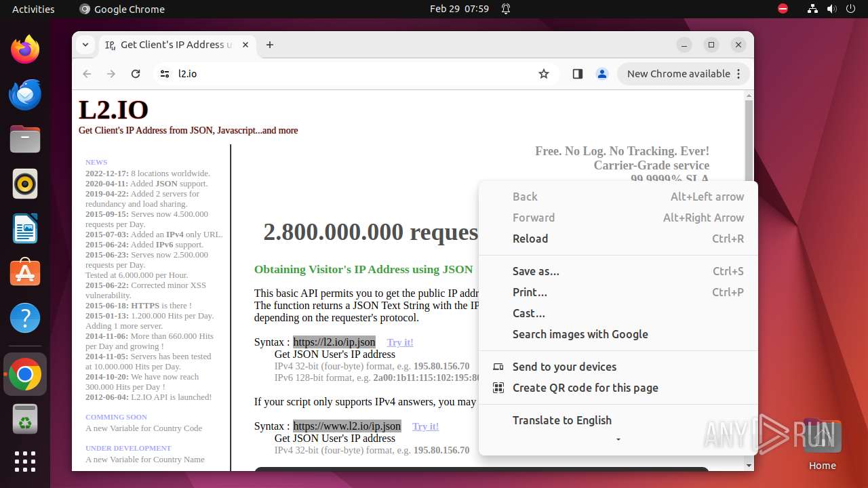The height and width of the screenshot is (488, 868).
Task: Click the power icon in system tray
Action: click(x=851, y=9)
